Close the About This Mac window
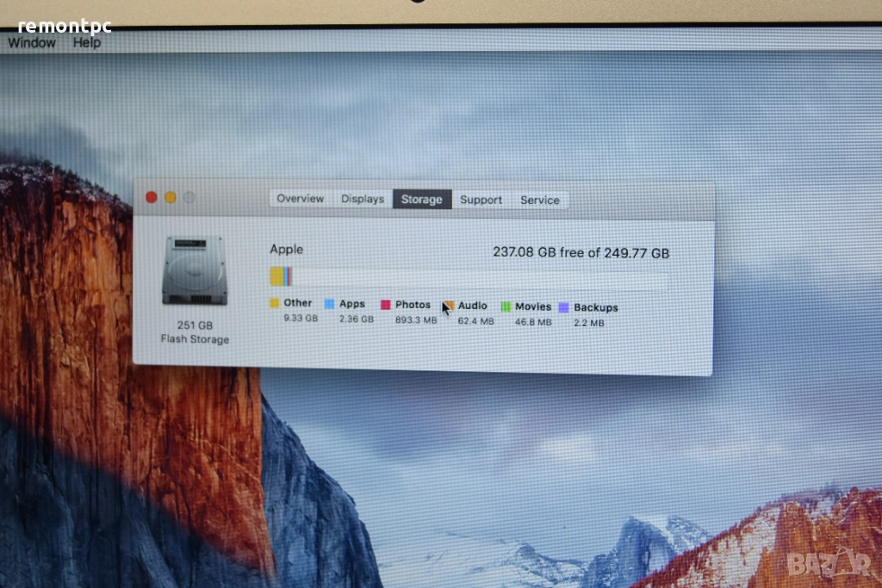Image resolution: width=882 pixels, height=588 pixels. 152,197
